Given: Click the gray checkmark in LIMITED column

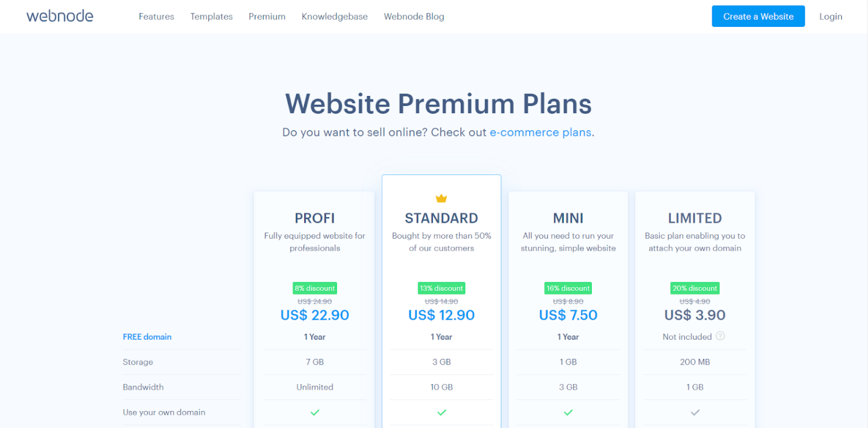Looking at the screenshot, I should click(x=694, y=412).
